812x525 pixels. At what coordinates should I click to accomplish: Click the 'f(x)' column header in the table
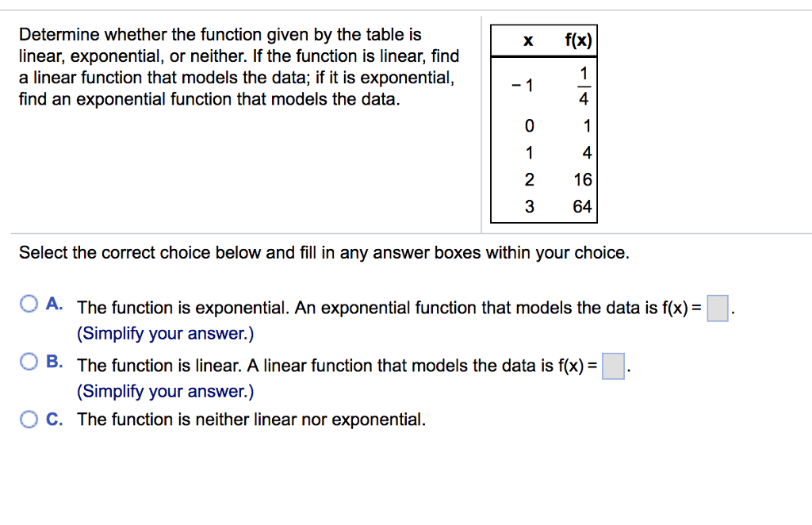[x=578, y=41]
